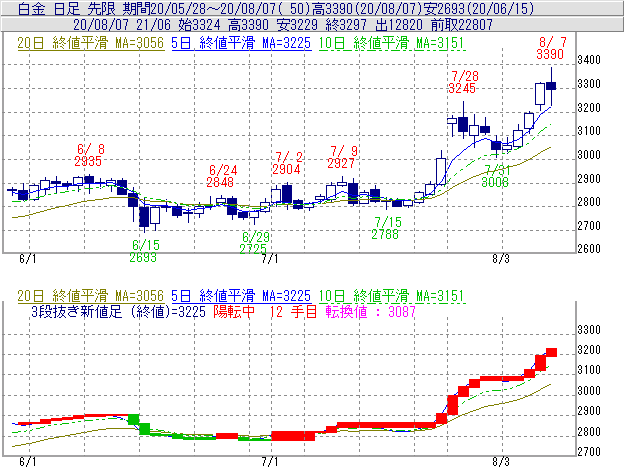Click the '7/ 2 2904' high label
This screenshot has height=474, width=624.
point(287,163)
